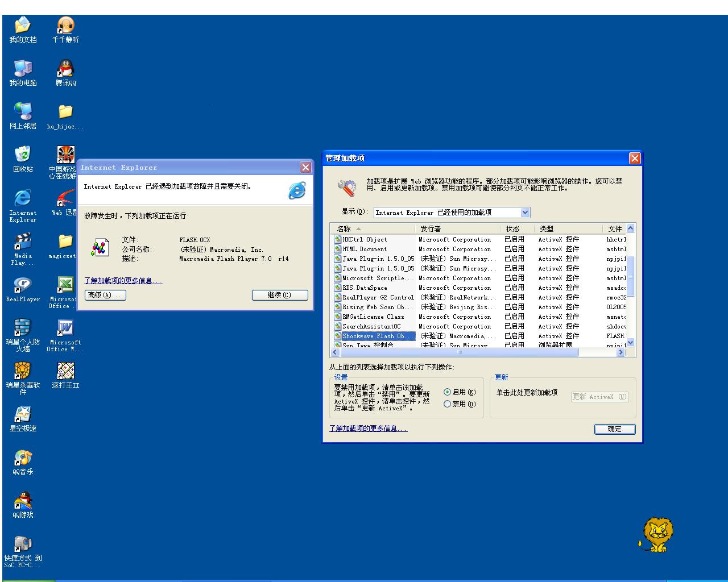Image resolution: width=728 pixels, height=582 pixels.
Task: Select the HTML Document add-on row
Action: coord(478,250)
